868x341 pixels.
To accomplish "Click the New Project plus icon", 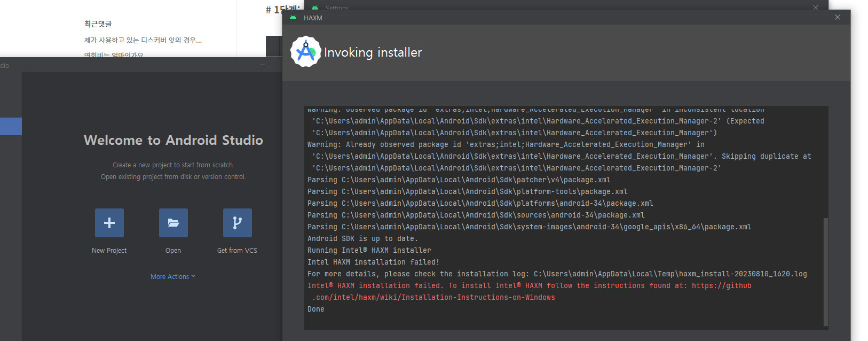I will [x=109, y=223].
